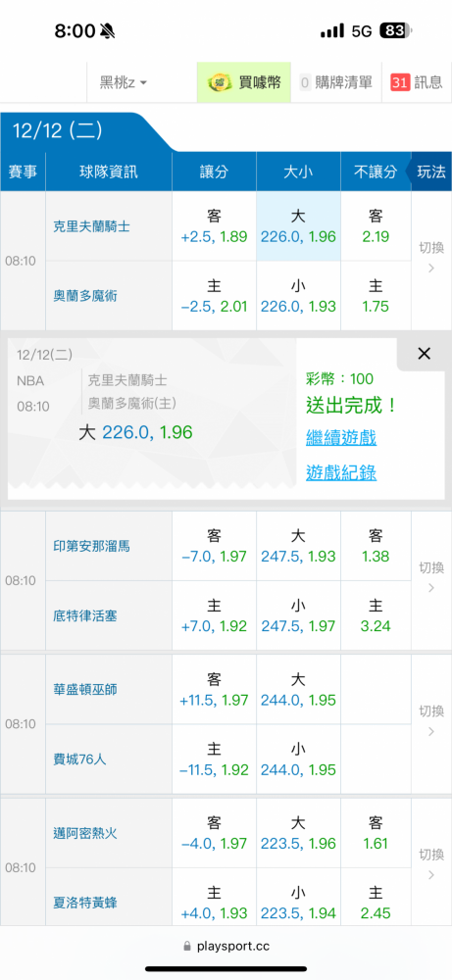
Task: Pick 客 −7.0, 1.97 for 溜馬
Action: pos(214,546)
